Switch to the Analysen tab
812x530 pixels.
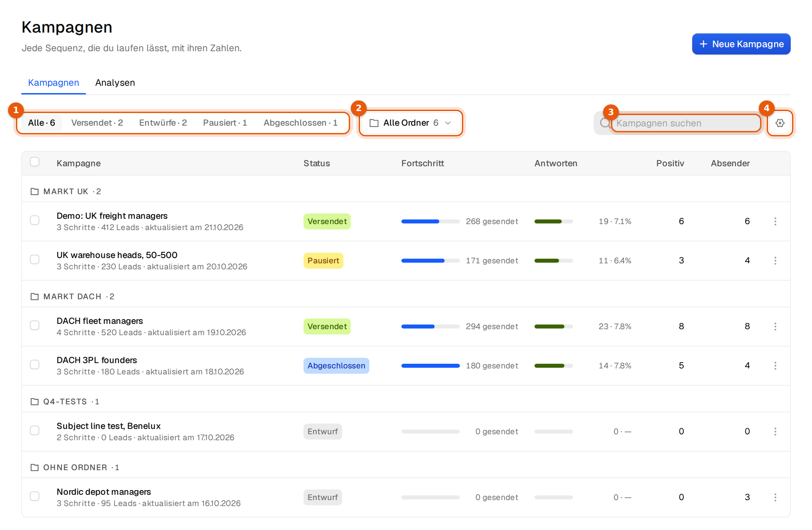[x=115, y=83]
